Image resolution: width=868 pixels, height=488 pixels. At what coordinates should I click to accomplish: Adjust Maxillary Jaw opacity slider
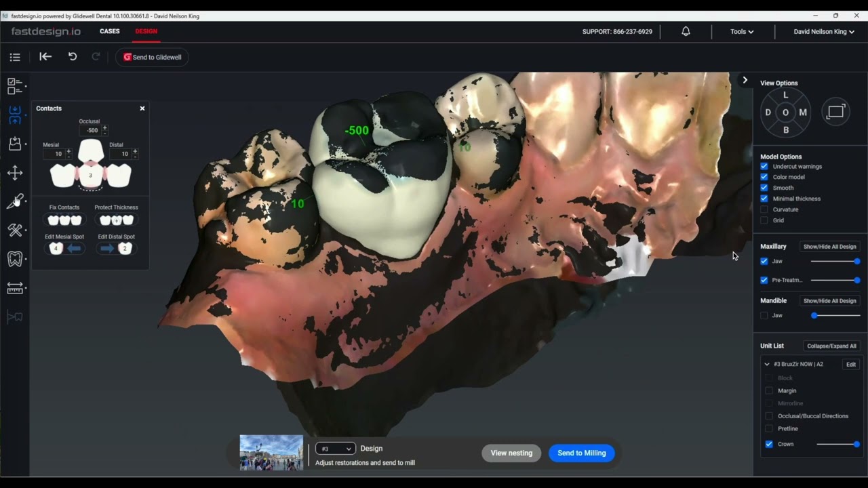tap(835, 261)
